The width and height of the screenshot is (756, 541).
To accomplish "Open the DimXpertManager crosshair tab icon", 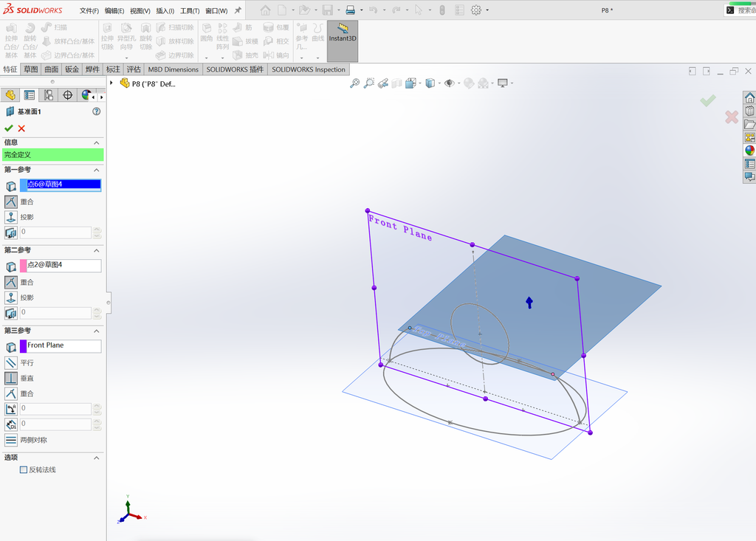I will [x=67, y=95].
